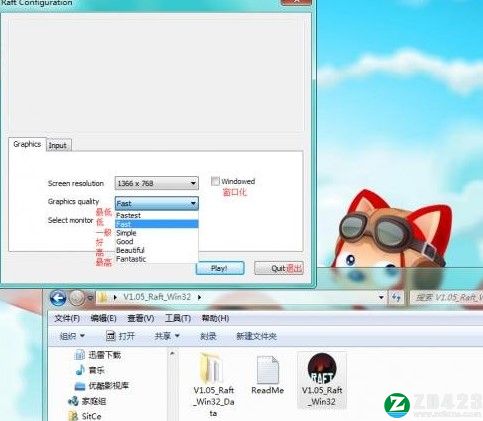The width and height of the screenshot is (483, 421).
Task: Refresh the Explorer folder view
Action: tap(396, 297)
